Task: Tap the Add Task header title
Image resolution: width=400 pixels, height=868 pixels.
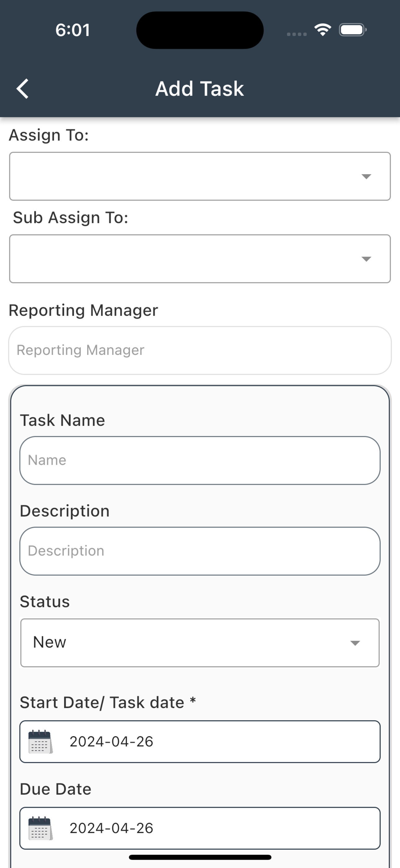Action: click(200, 89)
